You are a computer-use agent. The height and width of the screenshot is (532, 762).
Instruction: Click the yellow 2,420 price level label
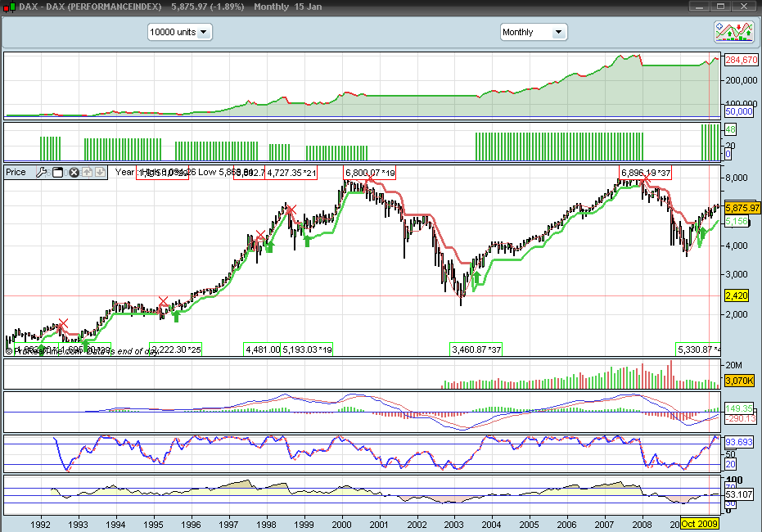(737, 295)
